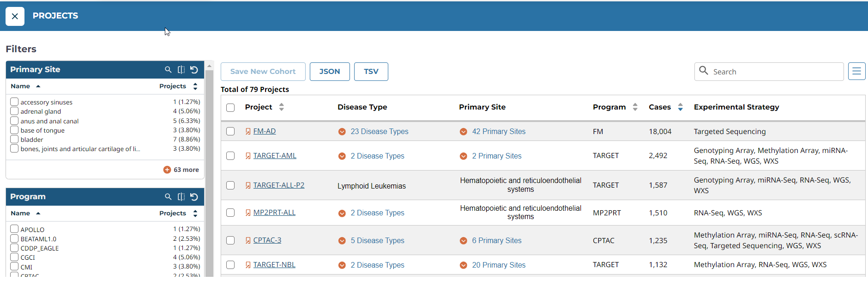The image size is (868, 281).
Task: Open the MP2PRT-ALL project link
Action: tap(274, 213)
